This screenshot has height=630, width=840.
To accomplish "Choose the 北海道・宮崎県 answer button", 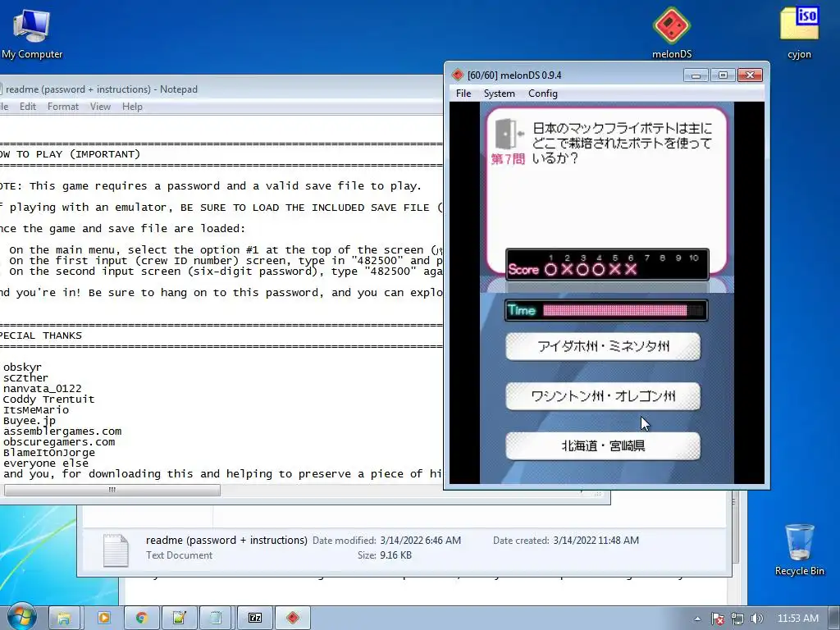I will coord(603,446).
